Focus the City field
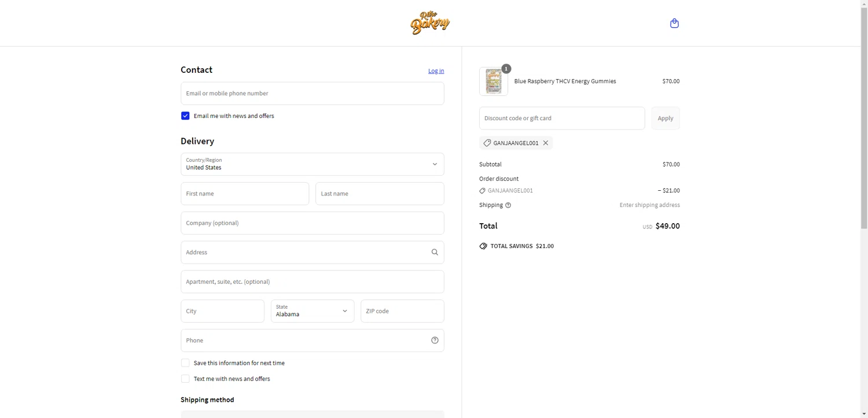The height and width of the screenshot is (418, 868). (x=222, y=311)
